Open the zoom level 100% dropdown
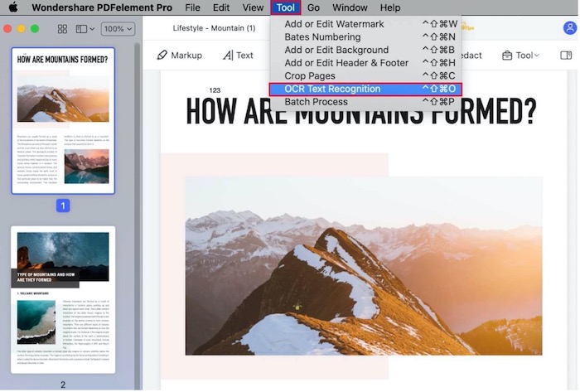580x392 pixels. (x=118, y=29)
